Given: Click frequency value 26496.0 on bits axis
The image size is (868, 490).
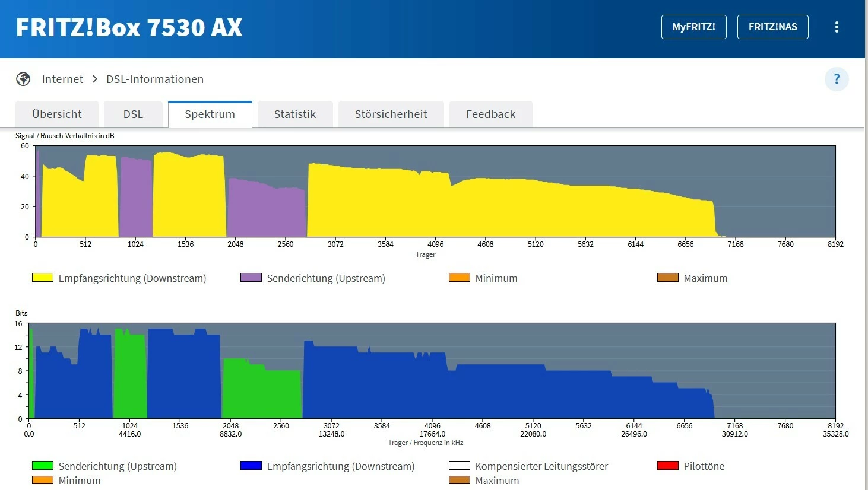Looking at the screenshot, I should [x=634, y=434].
